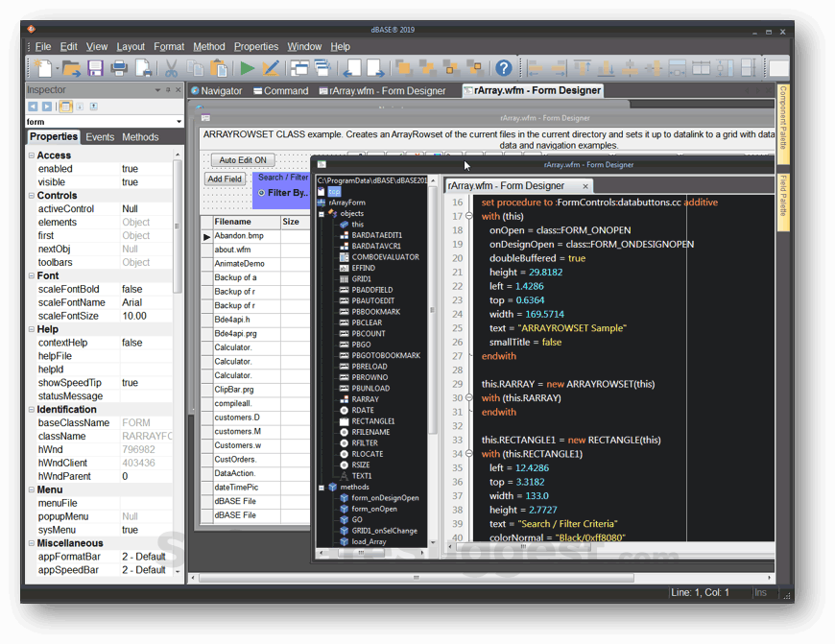Click the Auto Edit ON button
835x644 pixels.
(x=244, y=160)
